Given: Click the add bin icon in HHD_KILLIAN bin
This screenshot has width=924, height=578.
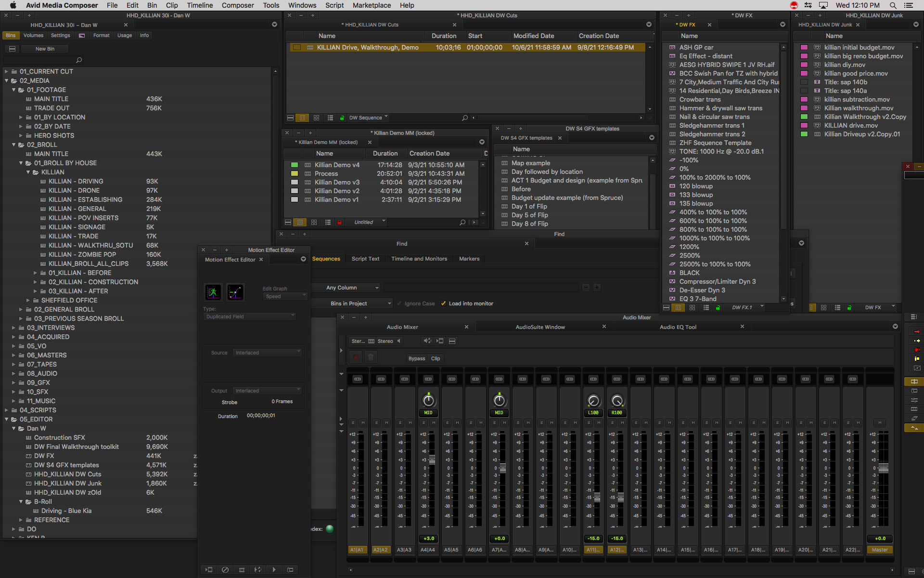Looking at the screenshot, I should tap(45, 48).
